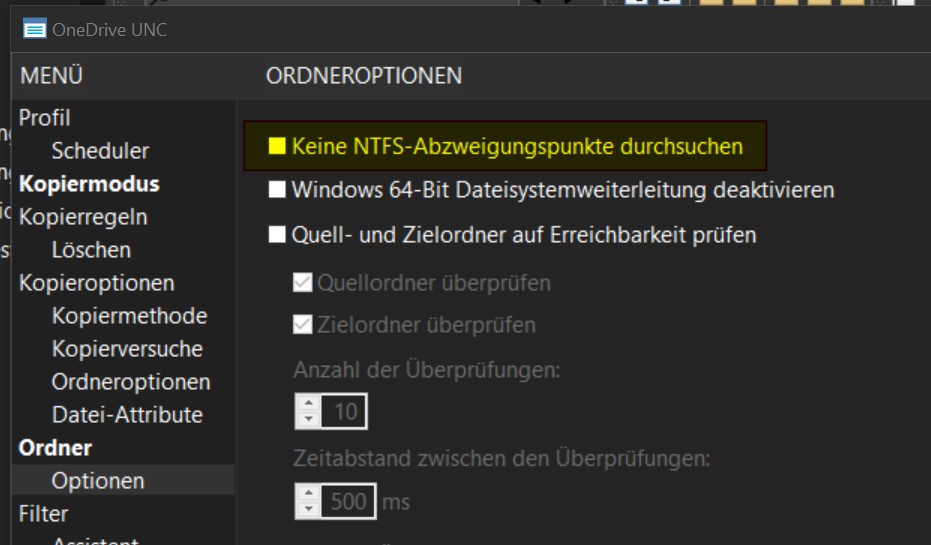Click the OneDrive UNC window icon

point(35,30)
